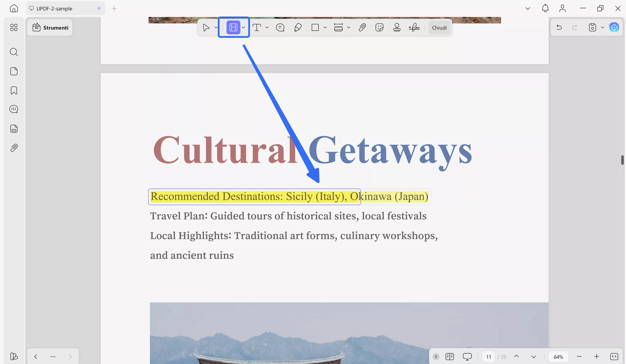This screenshot has width=626, height=364.
Task: Select the sticky note comment tool
Action: click(280, 27)
